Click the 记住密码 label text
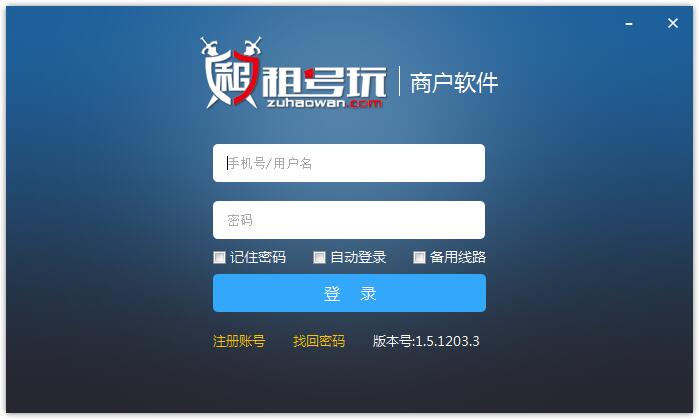699x419 pixels. tap(258, 257)
